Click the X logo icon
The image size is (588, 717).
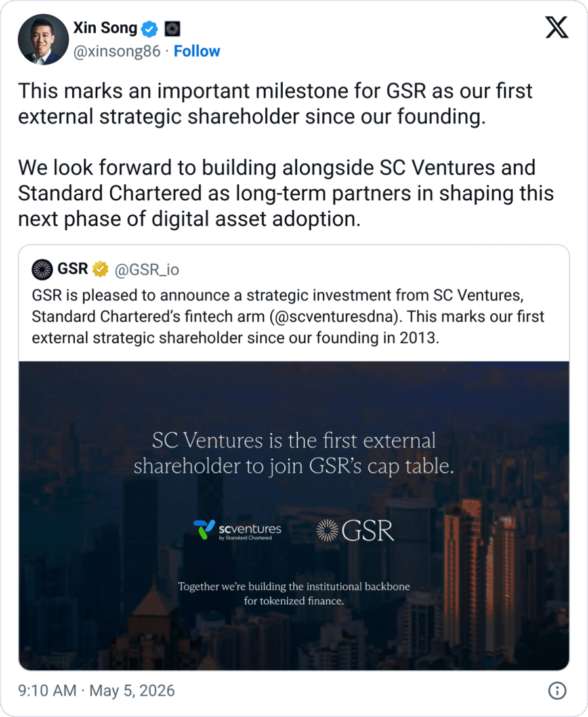click(557, 28)
